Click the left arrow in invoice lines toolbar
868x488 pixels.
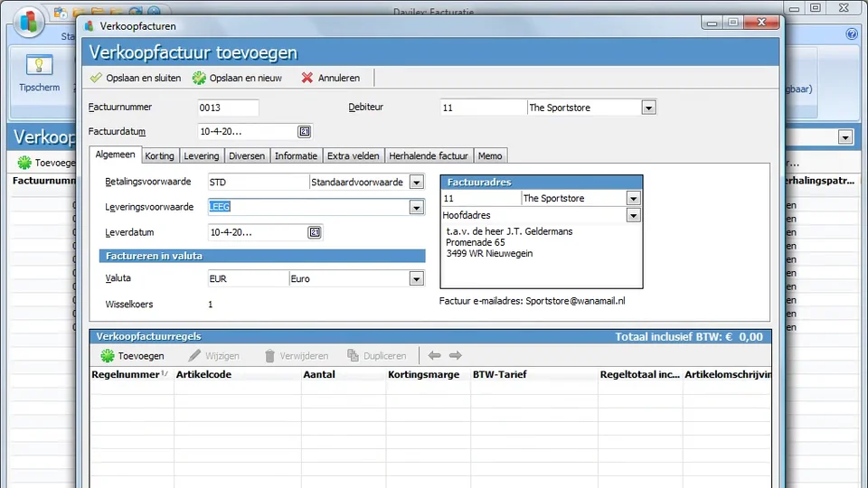(435, 355)
